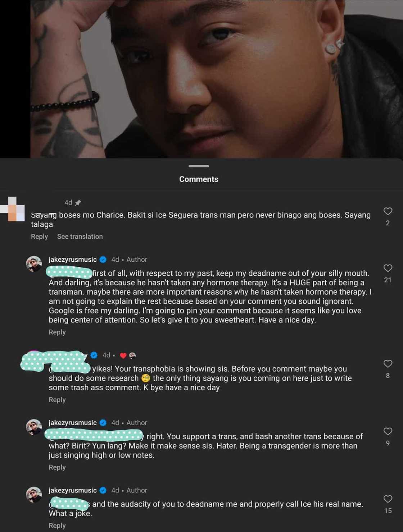403x532 pixels.
Task: Tap the post photo above comments
Action: pyautogui.click(x=217, y=79)
